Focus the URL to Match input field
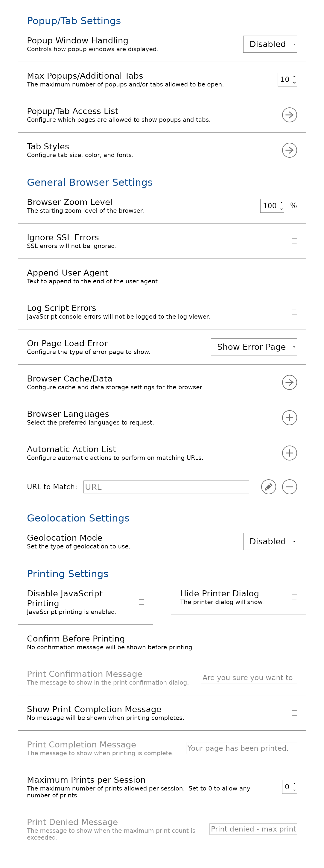The height and width of the screenshot is (868, 324). [166, 487]
